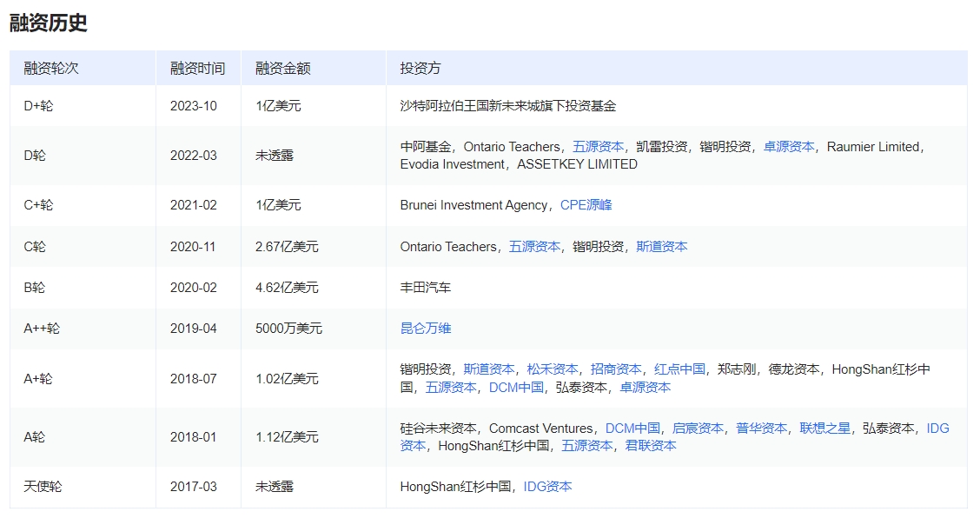
Task: Open the 君联资本 investor link
Action: 651,446
